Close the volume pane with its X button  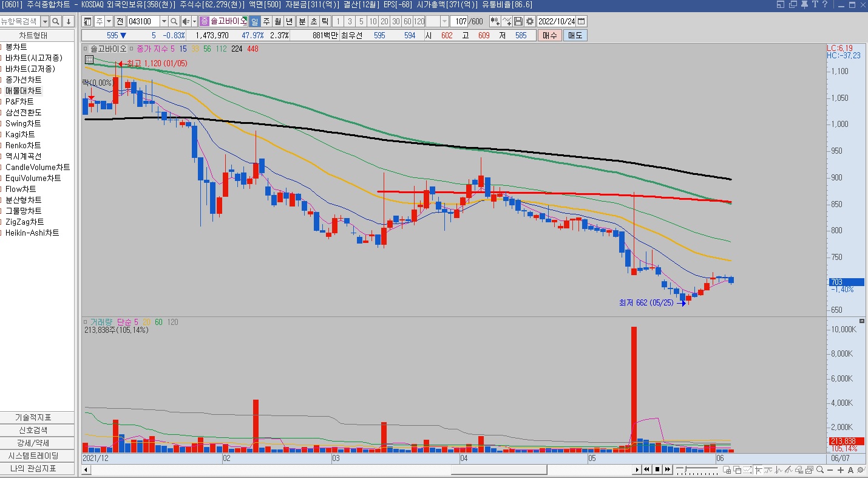coord(862,321)
